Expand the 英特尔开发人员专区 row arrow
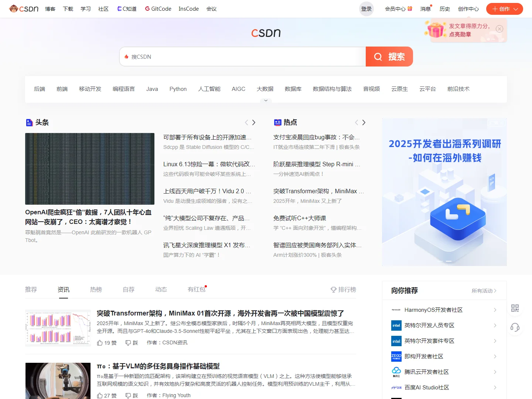The height and width of the screenshot is (399, 532). [x=495, y=325]
